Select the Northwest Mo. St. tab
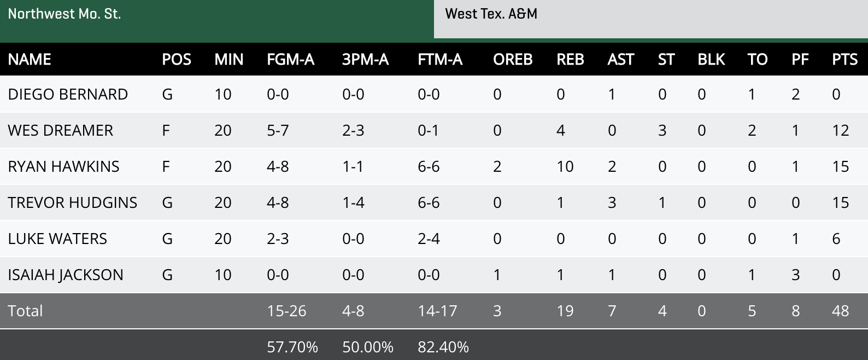 (66, 14)
